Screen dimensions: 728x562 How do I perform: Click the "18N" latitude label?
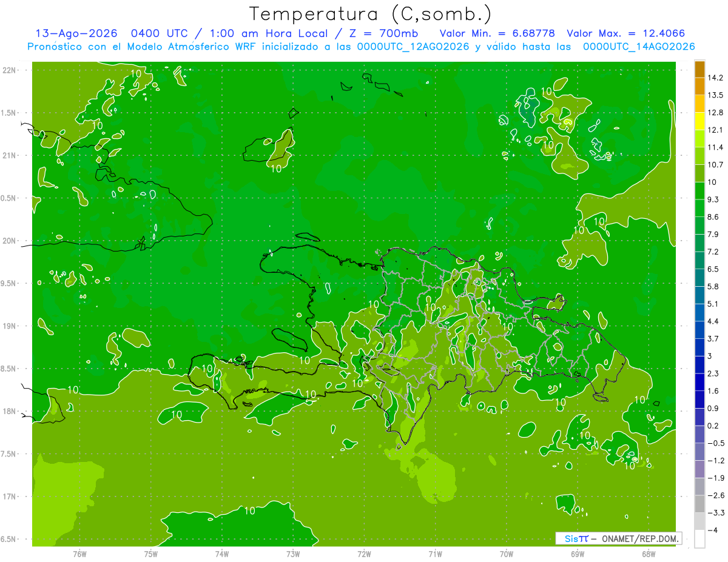10,411
